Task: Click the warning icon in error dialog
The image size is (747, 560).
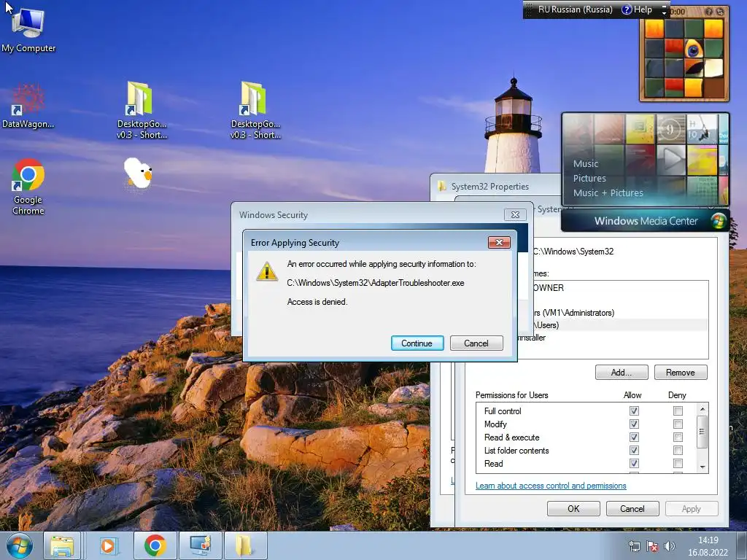Action: [x=267, y=271]
